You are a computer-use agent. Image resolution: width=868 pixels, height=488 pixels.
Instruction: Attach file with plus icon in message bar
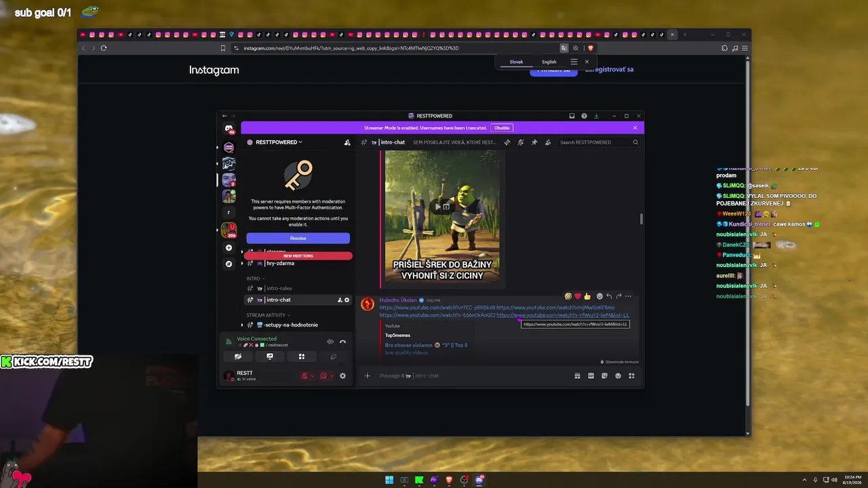(368, 375)
